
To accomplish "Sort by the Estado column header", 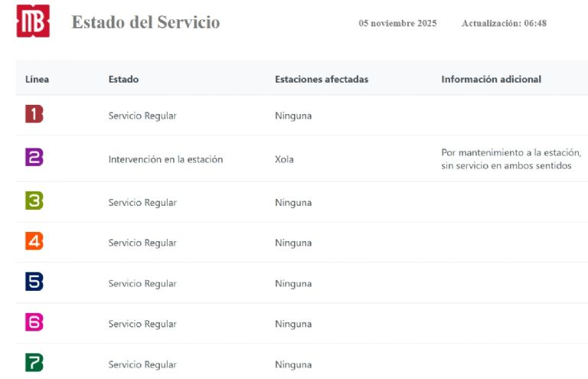I will coord(123,79).
